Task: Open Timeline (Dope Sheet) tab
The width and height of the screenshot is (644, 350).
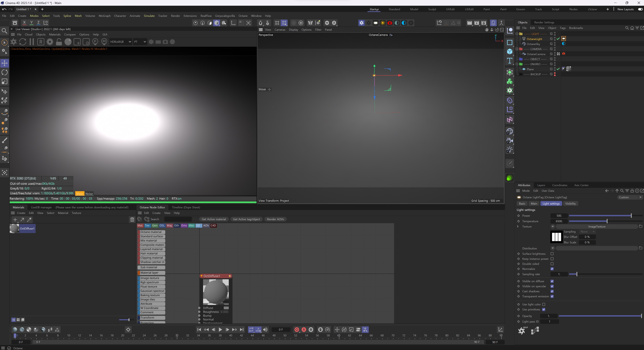Action: click(x=186, y=207)
